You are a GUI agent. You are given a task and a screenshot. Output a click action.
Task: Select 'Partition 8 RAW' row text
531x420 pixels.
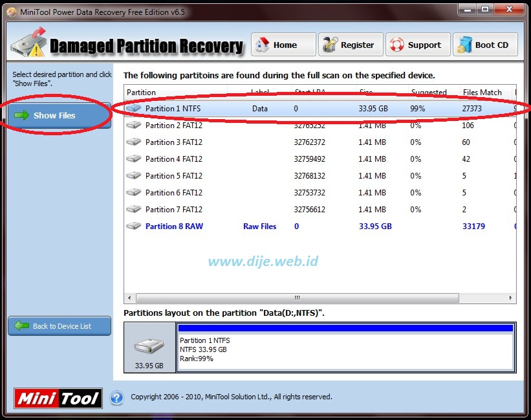tap(174, 227)
